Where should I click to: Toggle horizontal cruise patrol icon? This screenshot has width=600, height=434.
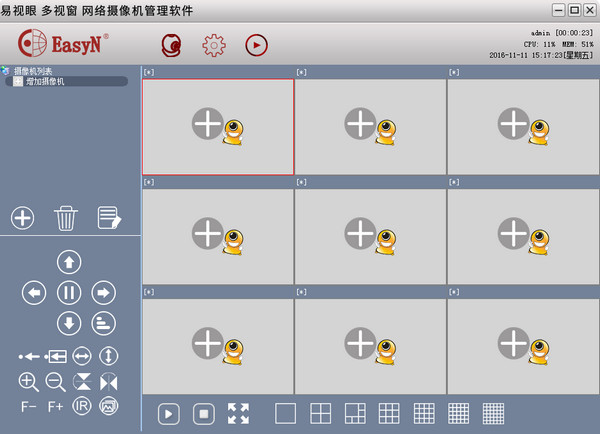[82, 356]
